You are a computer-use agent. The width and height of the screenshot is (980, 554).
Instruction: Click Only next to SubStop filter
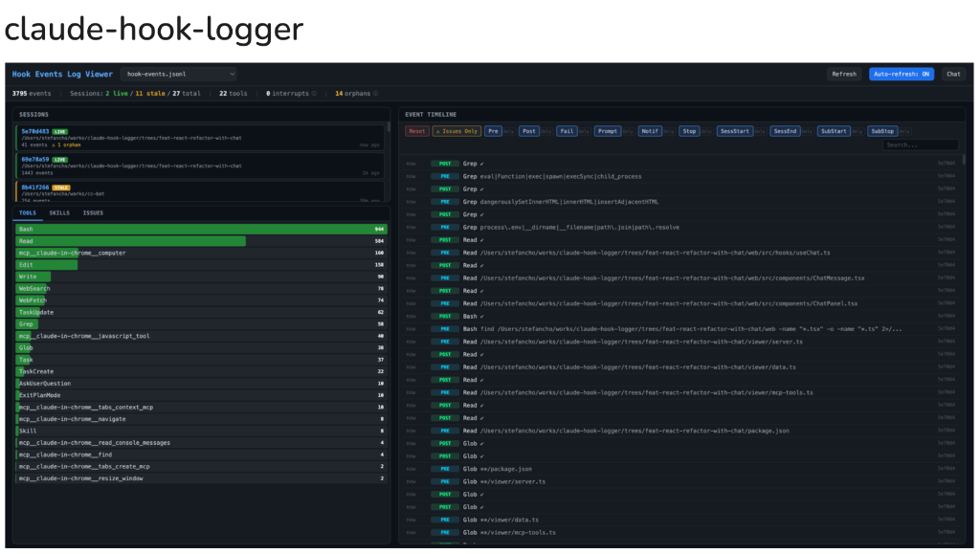tap(904, 132)
